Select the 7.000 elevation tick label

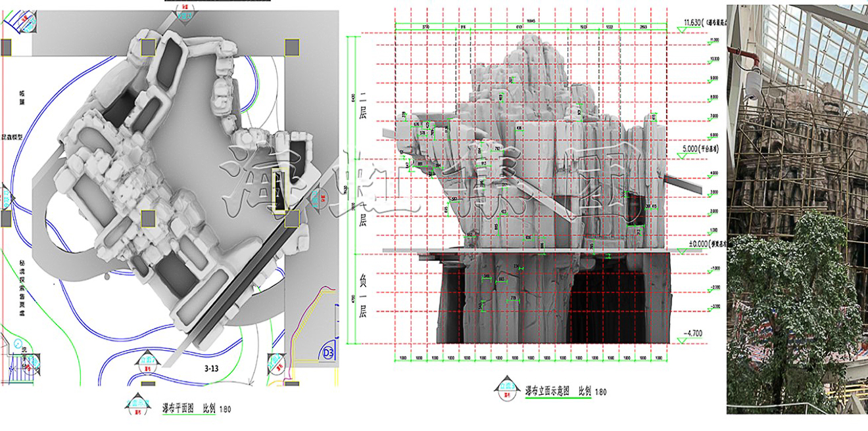coord(714,116)
